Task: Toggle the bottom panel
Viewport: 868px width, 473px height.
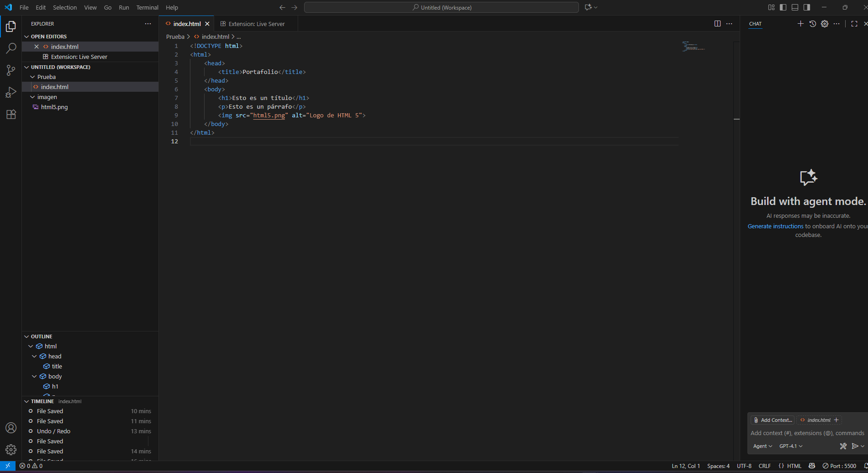Action: [x=795, y=7]
